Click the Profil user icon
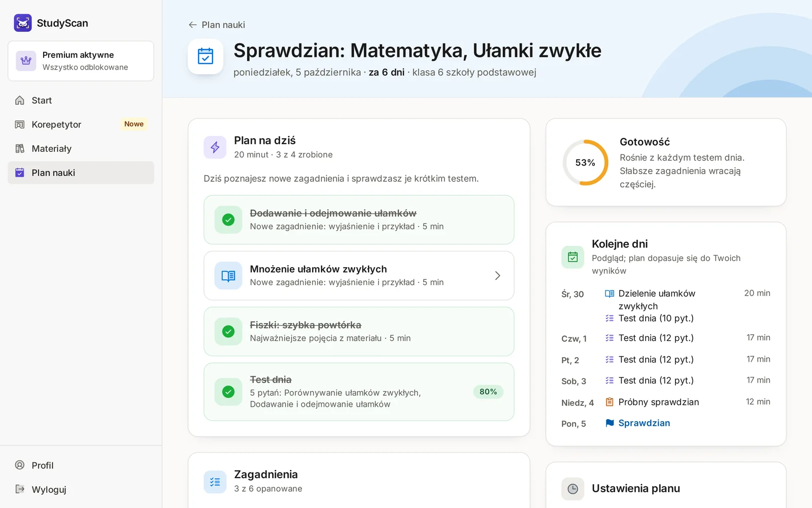The image size is (812, 508). tap(20, 465)
